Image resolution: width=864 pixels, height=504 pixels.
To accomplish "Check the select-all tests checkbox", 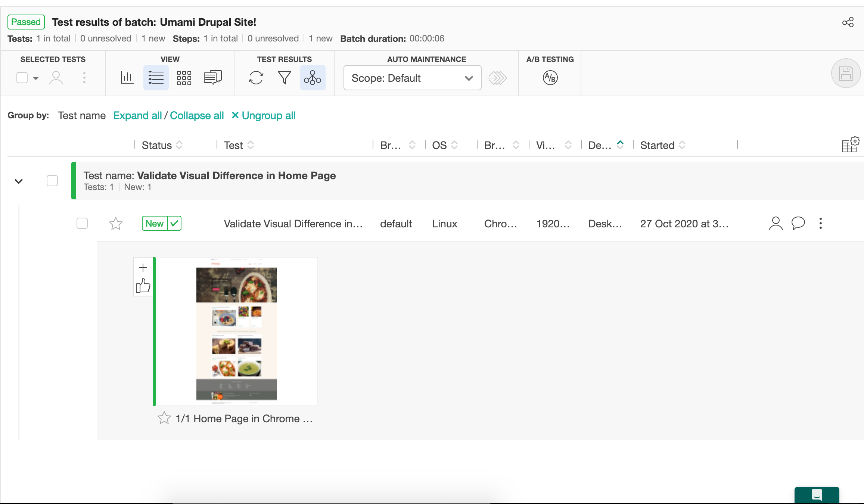I will tap(22, 78).
